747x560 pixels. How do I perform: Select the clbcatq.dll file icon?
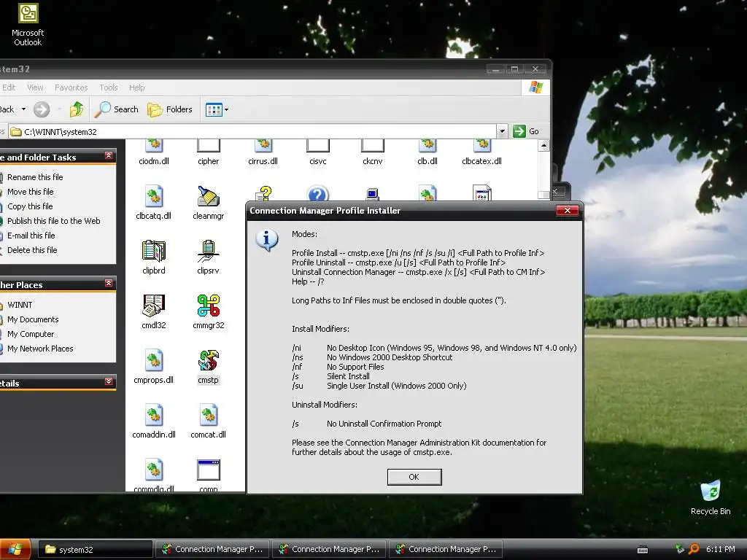click(153, 203)
